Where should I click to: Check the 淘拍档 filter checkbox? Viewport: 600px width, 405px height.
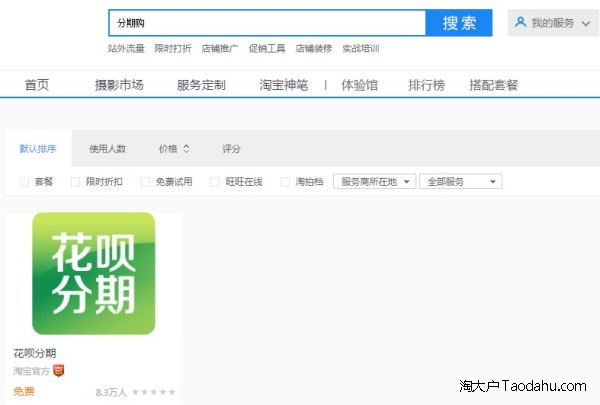(285, 182)
